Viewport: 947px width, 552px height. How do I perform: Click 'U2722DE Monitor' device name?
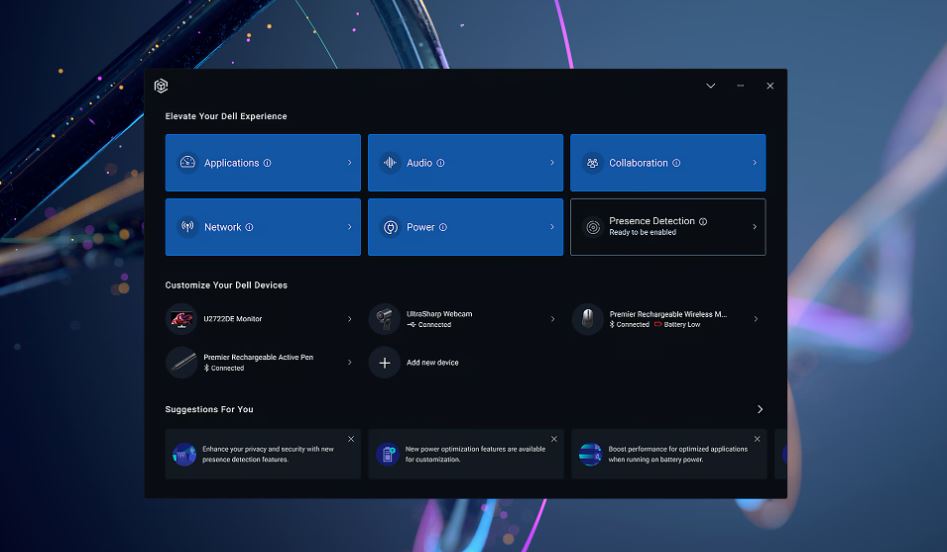click(x=233, y=319)
